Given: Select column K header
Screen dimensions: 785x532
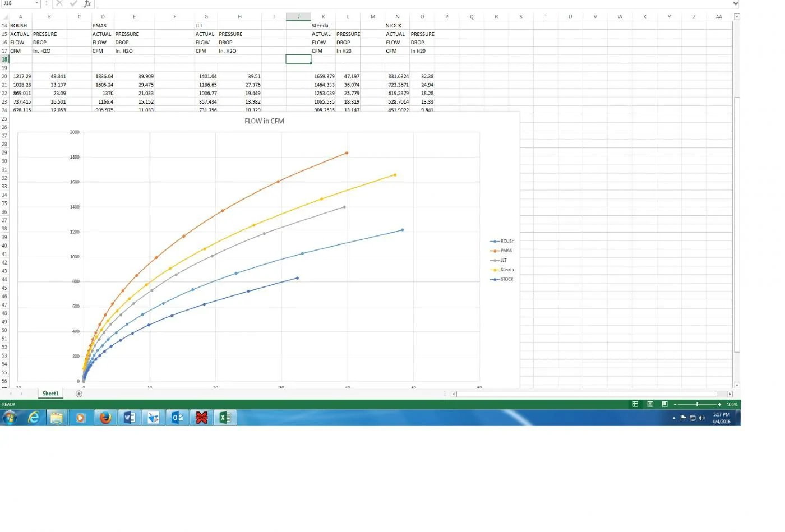Looking at the screenshot, I should click(323, 17).
